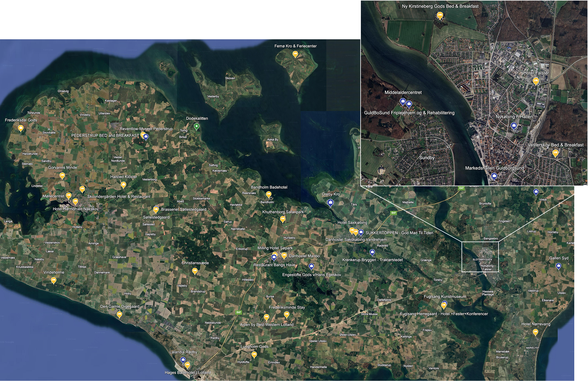Click the Fuglsang Kunstmuseum label
The width and height of the screenshot is (588, 381).
pyautogui.click(x=445, y=297)
